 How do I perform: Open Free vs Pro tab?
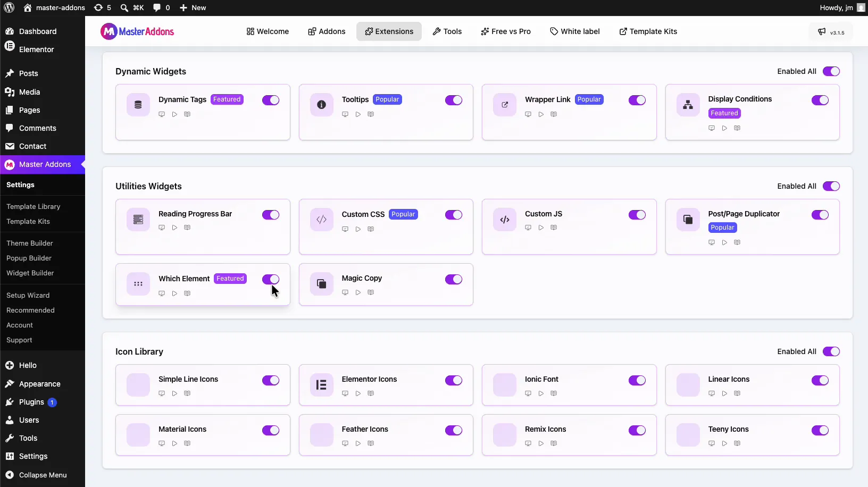tap(506, 31)
